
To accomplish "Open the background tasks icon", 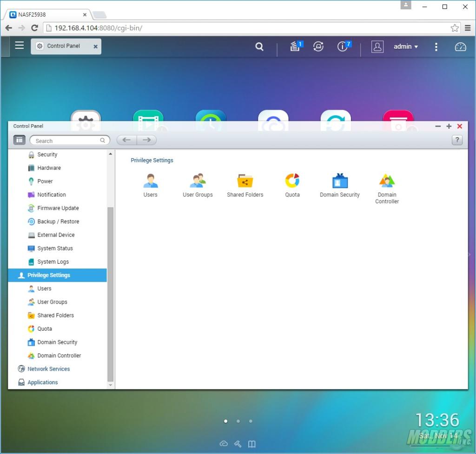I will (x=295, y=47).
